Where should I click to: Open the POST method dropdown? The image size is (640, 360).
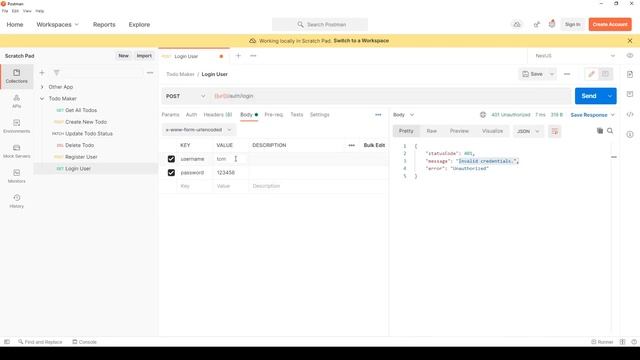click(185, 96)
